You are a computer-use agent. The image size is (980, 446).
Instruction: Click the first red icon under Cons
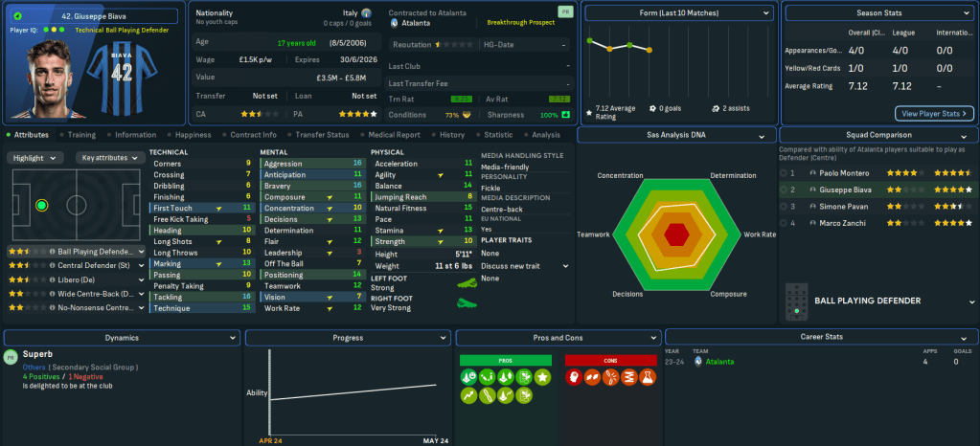click(574, 377)
